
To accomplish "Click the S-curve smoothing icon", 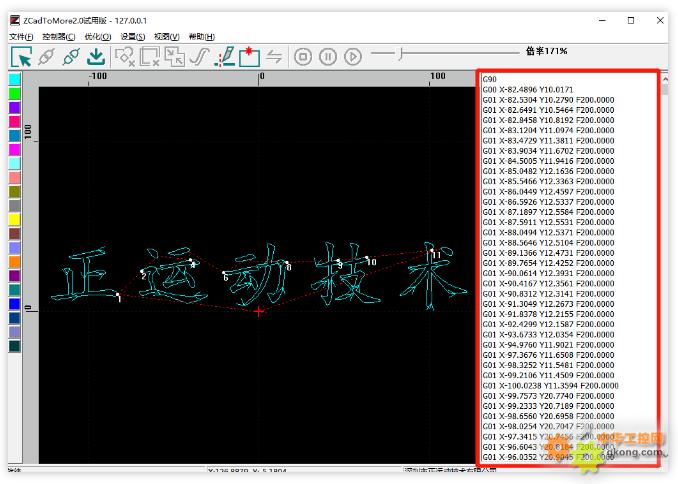I will point(199,57).
